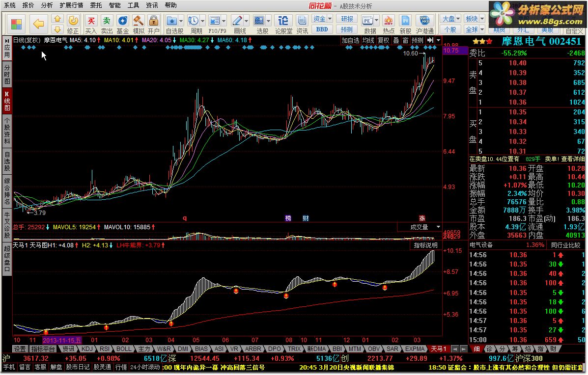Click the 预测 button above chart
This screenshot has width=588, height=375.
pos(418,40)
